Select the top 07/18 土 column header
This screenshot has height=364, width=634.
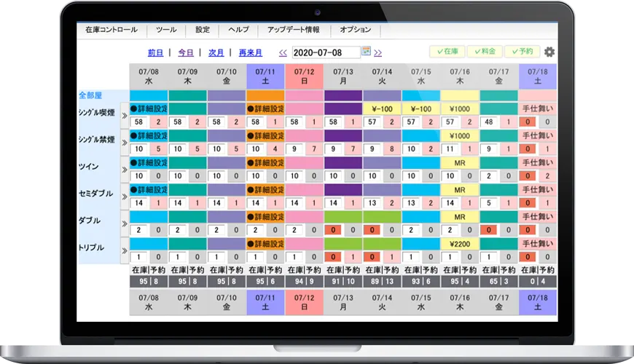click(537, 76)
